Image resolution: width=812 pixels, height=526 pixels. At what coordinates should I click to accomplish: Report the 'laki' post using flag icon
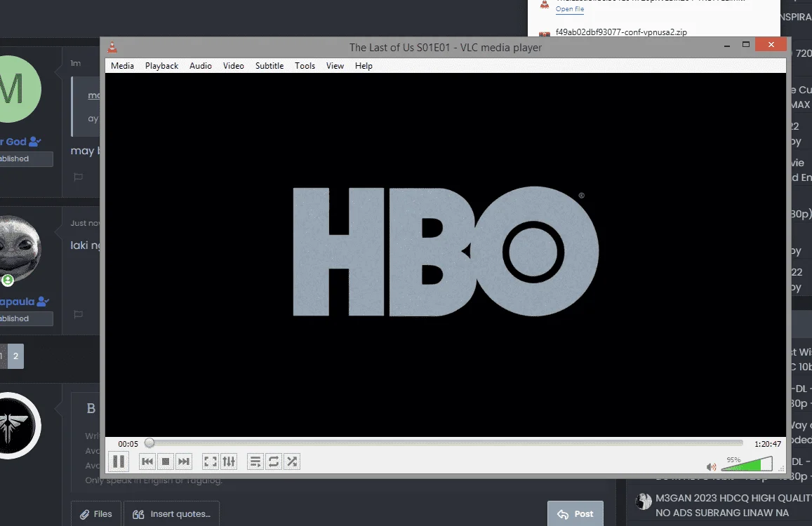(78, 314)
